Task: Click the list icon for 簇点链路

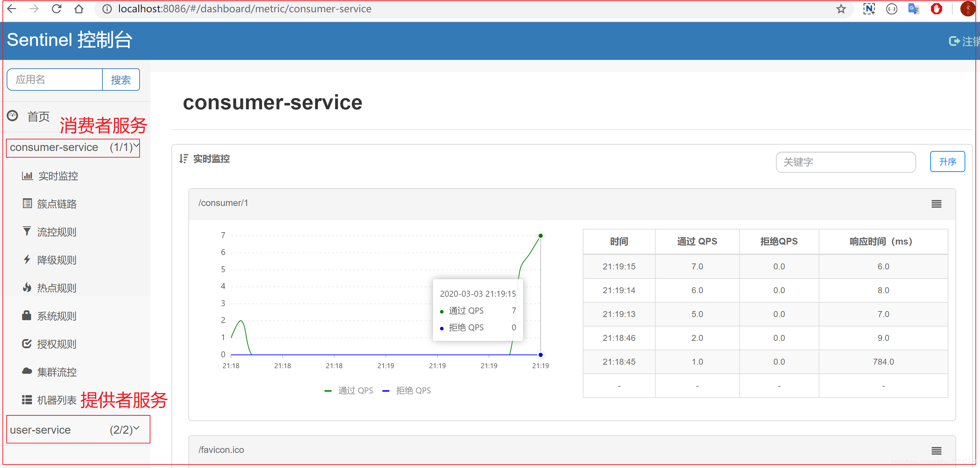Action: point(27,204)
